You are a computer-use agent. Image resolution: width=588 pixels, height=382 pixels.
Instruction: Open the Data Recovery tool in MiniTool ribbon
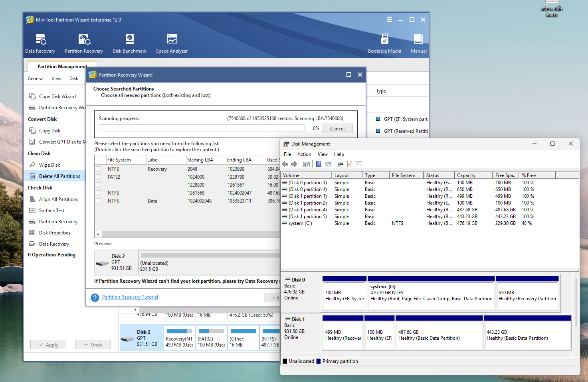[x=40, y=43]
